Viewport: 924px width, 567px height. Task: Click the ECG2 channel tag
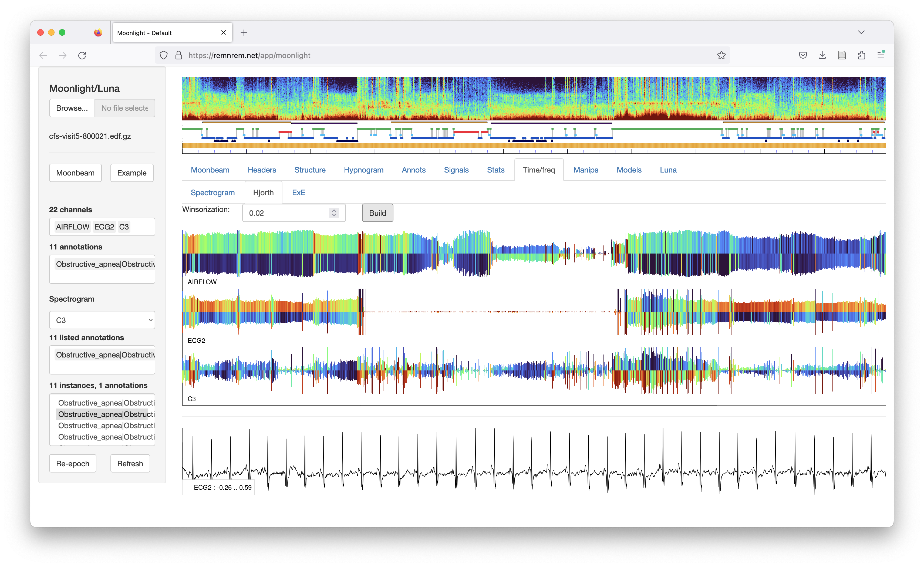coord(104,227)
